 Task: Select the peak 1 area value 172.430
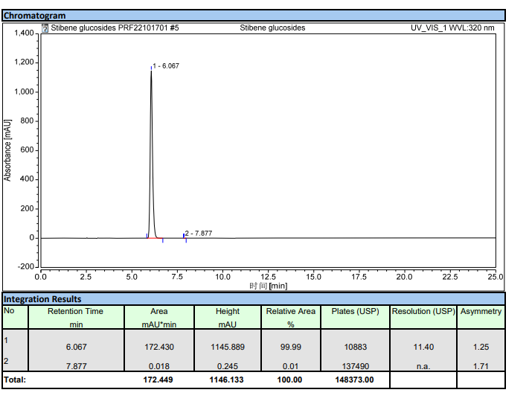[x=159, y=346]
